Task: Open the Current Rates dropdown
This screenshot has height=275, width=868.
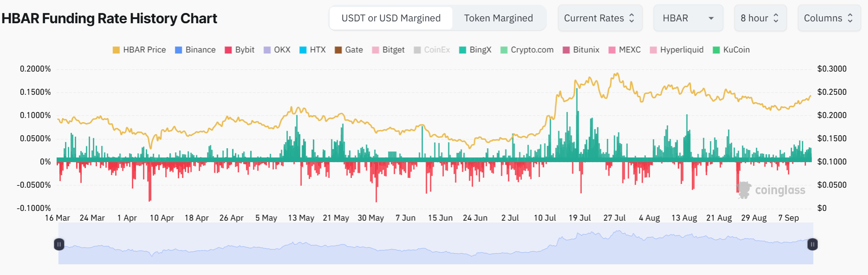Action: (599, 18)
